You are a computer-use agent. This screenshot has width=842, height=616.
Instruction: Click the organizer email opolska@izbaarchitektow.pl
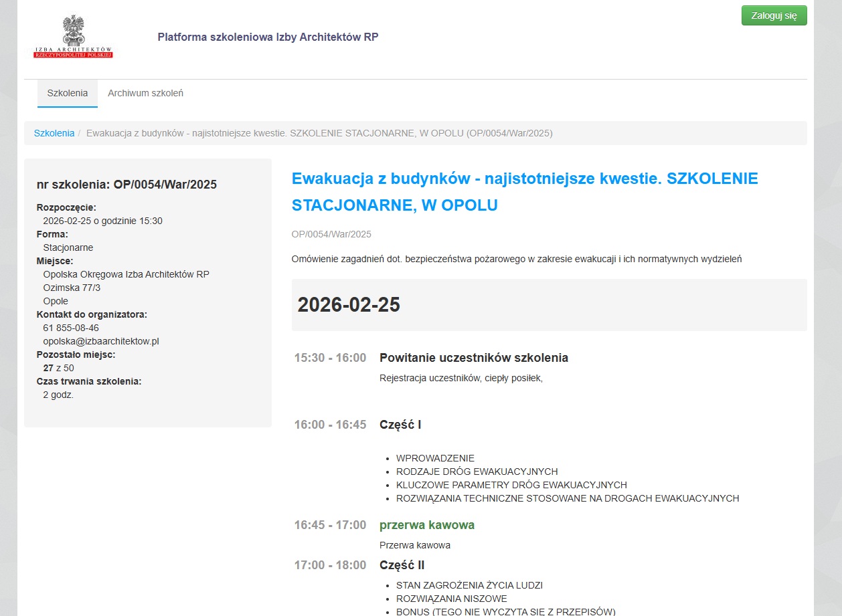pyautogui.click(x=100, y=341)
